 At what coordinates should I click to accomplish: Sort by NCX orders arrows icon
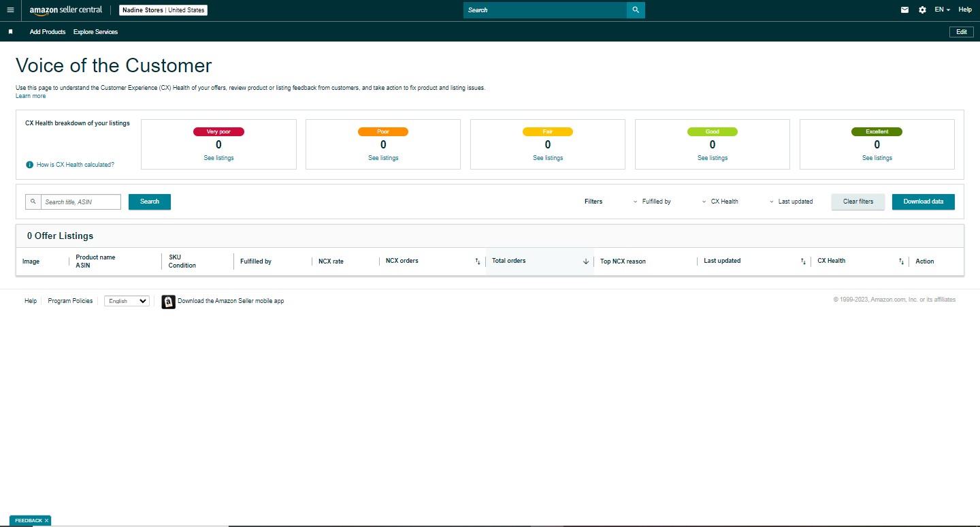[x=478, y=261]
